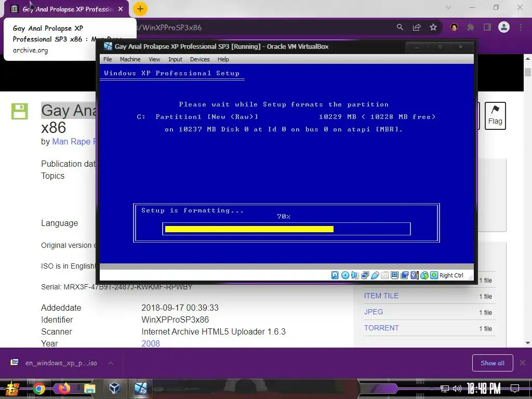Click the 10:48 PM taskbar clock
The width and height of the screenshot is (532, 399).
pyautogui.click(x=484, y=389)
